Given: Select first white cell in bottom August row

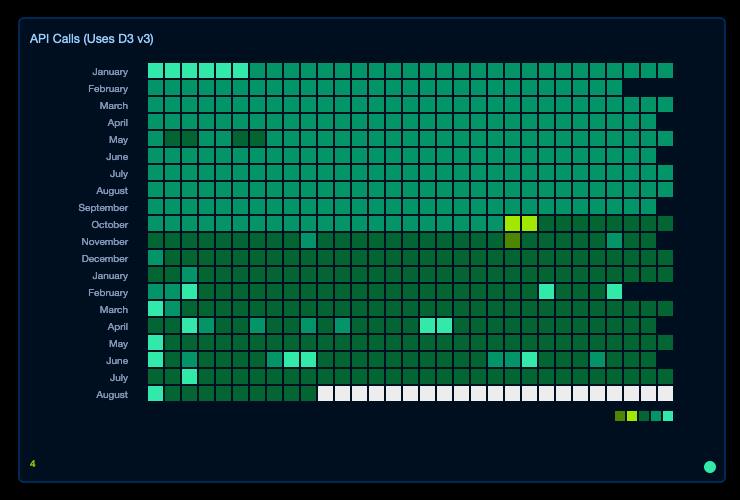Looking at the screenshot, I should [325, 394].
